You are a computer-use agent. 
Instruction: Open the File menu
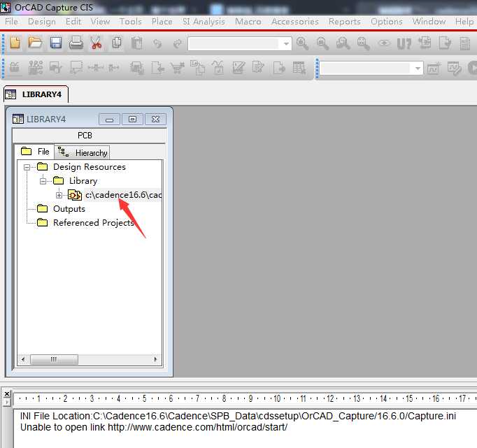coord(11,22)
